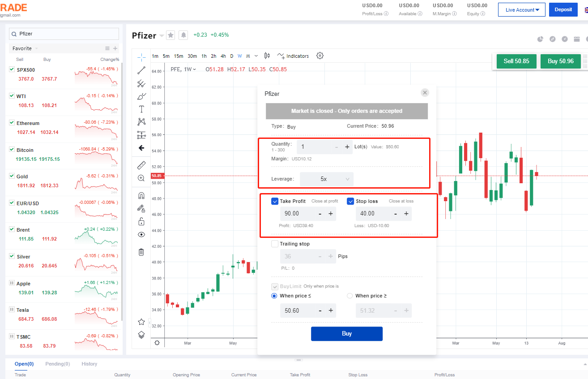Open the Leverage 5x dropdown
Screen dimensions: 588x379
pos(326,179)
